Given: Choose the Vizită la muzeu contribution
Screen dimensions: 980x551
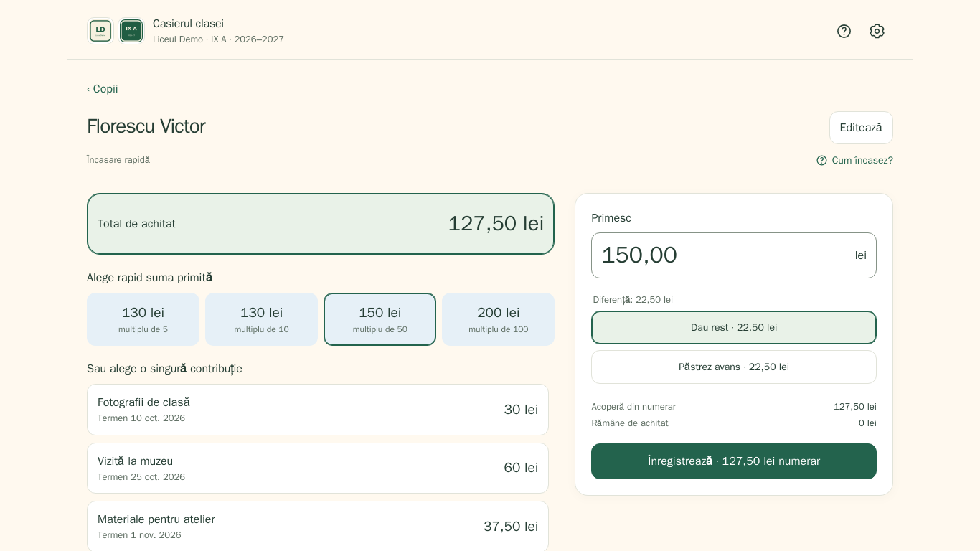Looking at the screenshot, I should 318,468.
